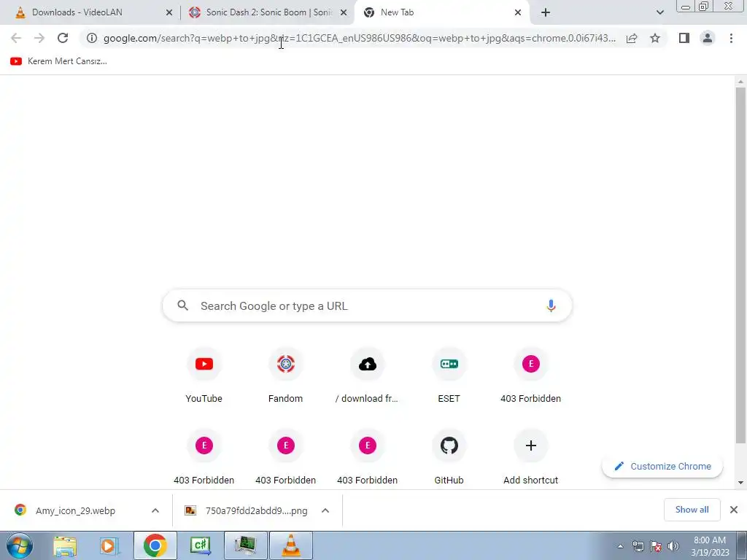The width and height of the screenshot is (747, 560).
Task: Click the taskbar clock 8:00 AM
Action: [710, 546]
